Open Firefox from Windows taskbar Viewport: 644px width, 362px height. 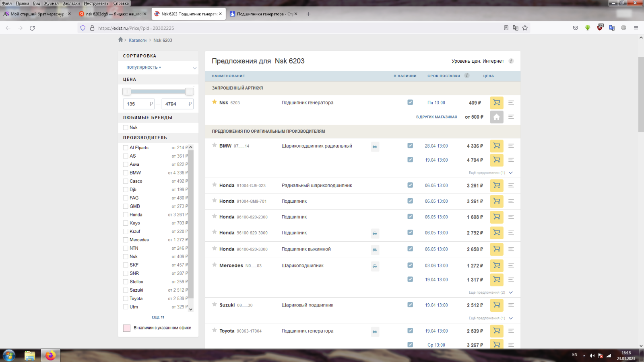[50, 356]
